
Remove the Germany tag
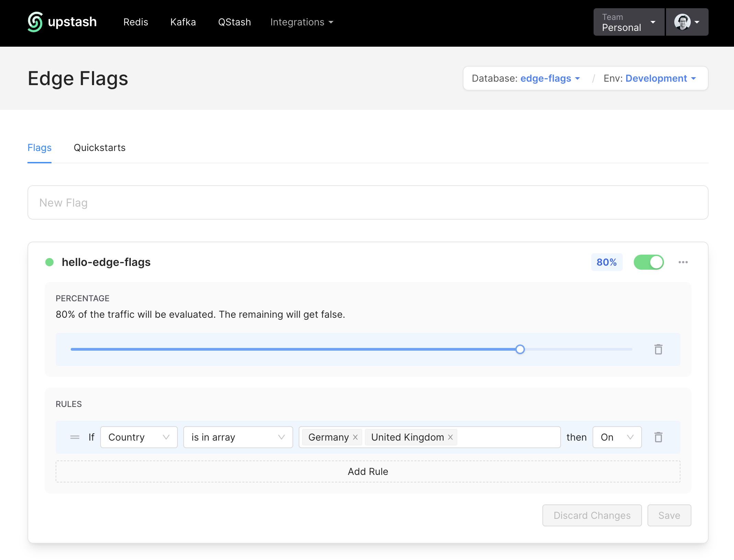[x=355, y=437]
